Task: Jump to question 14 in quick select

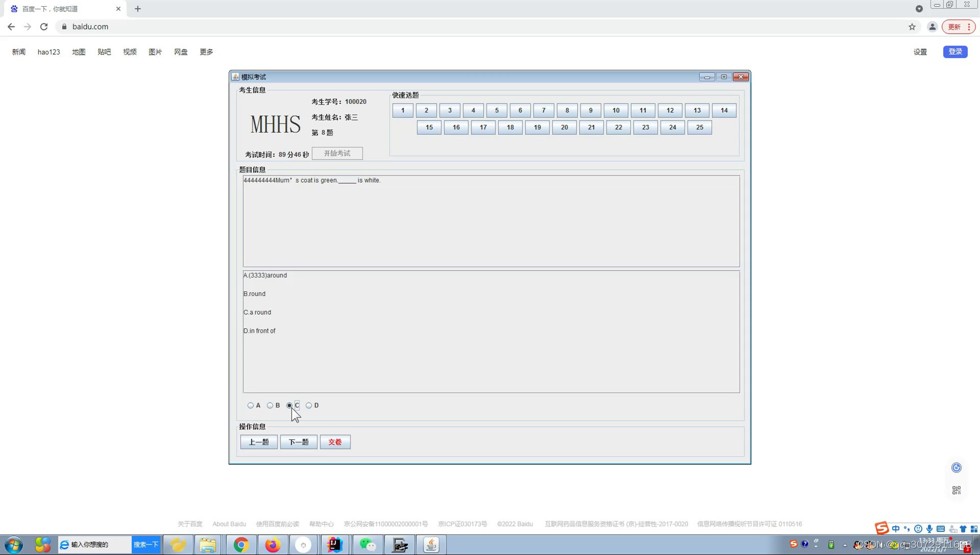Action: tap(724, 110)
